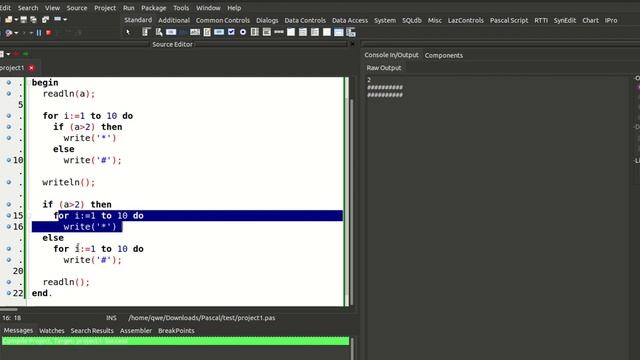Switch to the SynEdit palette tab

pos(564,20)
